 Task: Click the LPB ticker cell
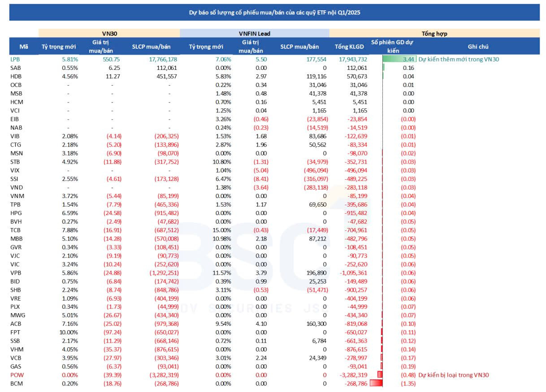[x=15, y=59]
